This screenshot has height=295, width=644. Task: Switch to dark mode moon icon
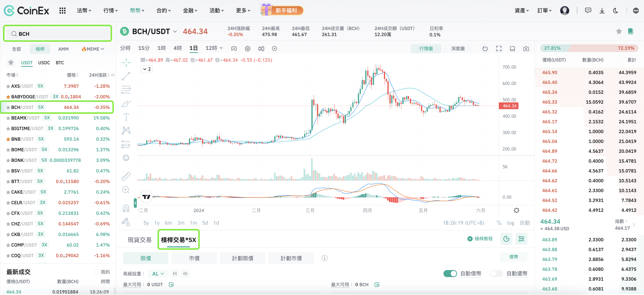click(x=616, y=11)
